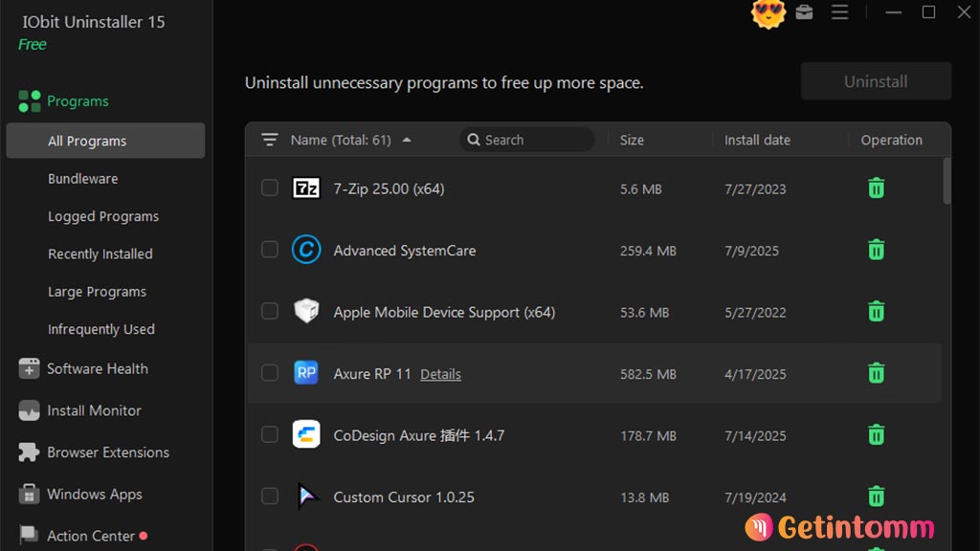Remove CoDesign Axure plugin with trash icon
The width and height of the screenshot is (980, 551).
coord(877,435)
